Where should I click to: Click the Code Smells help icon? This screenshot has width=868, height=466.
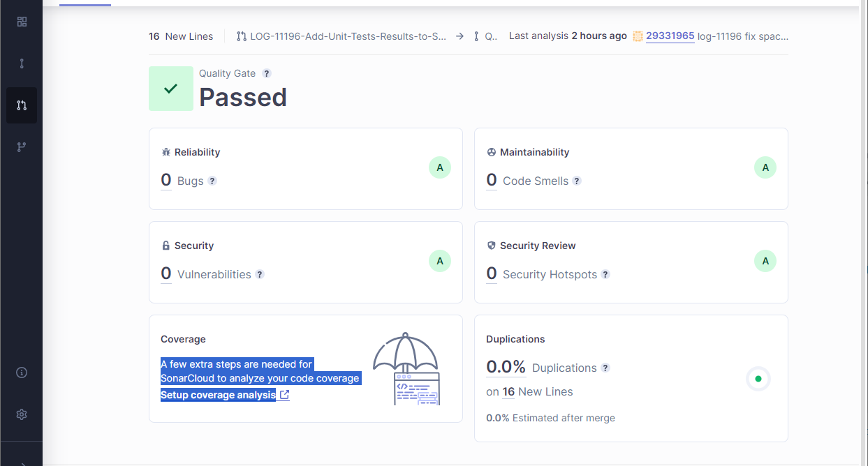click(x=577, y=181)
